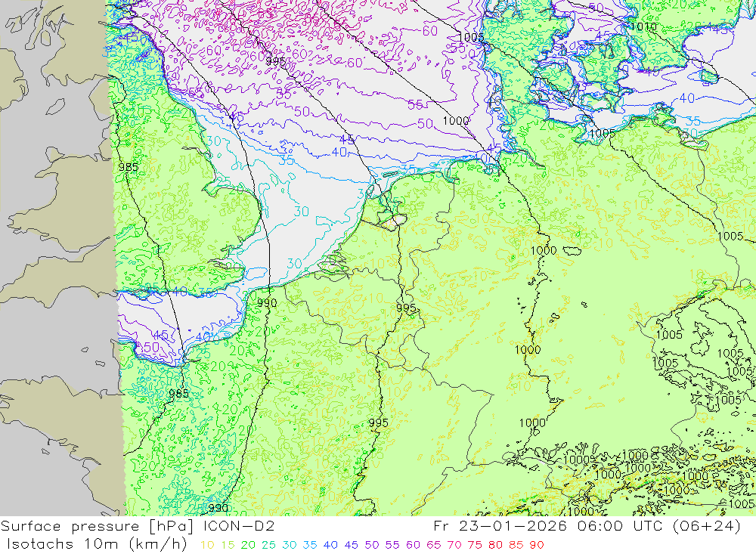The image size is (756, 554).
Task: Select purple value 50 in the isotachs legend
Action: [372, 546]
